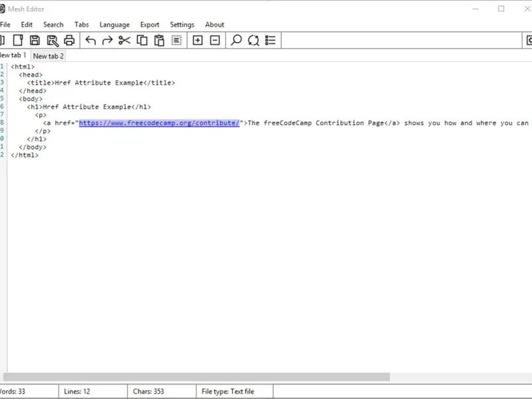Open the About menu
The width and height of the screenshot is (532, 399).
point(214,25)
